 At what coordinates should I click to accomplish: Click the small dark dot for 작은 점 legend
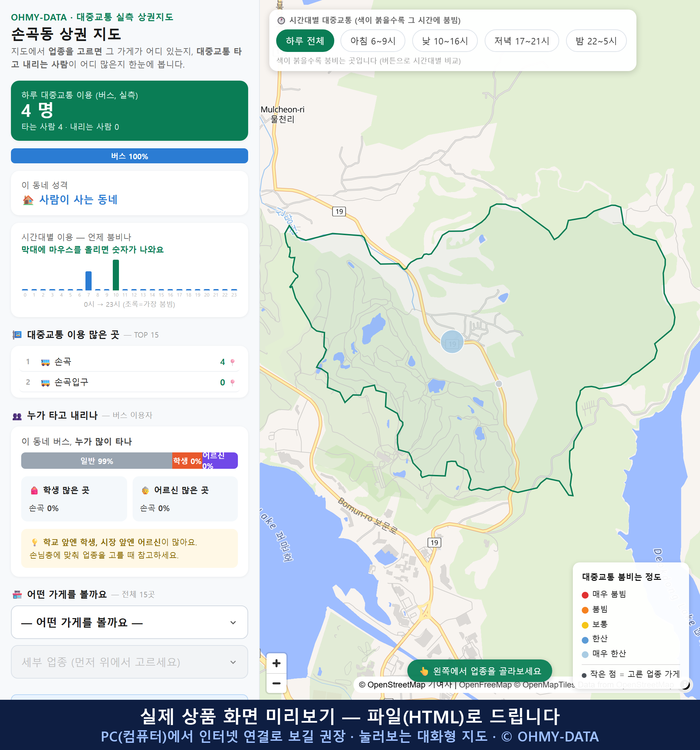584,675
